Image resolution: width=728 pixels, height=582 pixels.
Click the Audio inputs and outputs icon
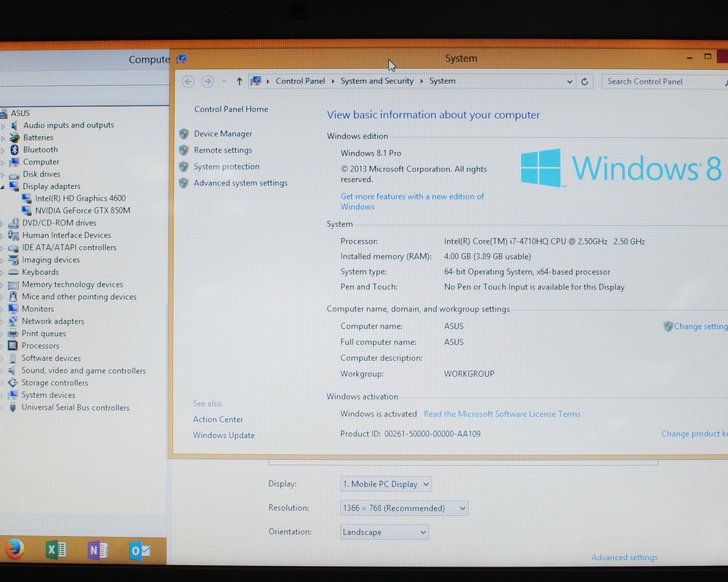click(15, 125)
